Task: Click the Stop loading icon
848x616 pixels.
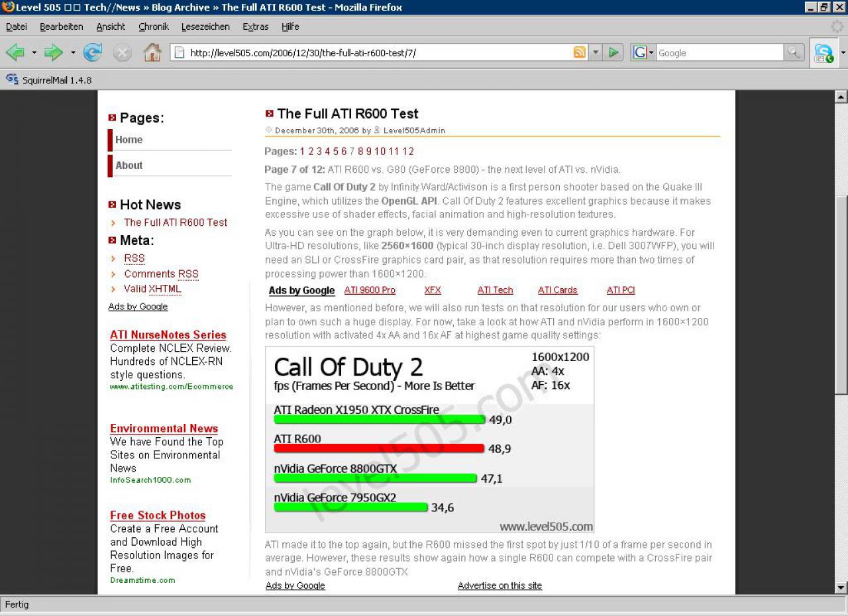Action: click(x=122, y=52)
